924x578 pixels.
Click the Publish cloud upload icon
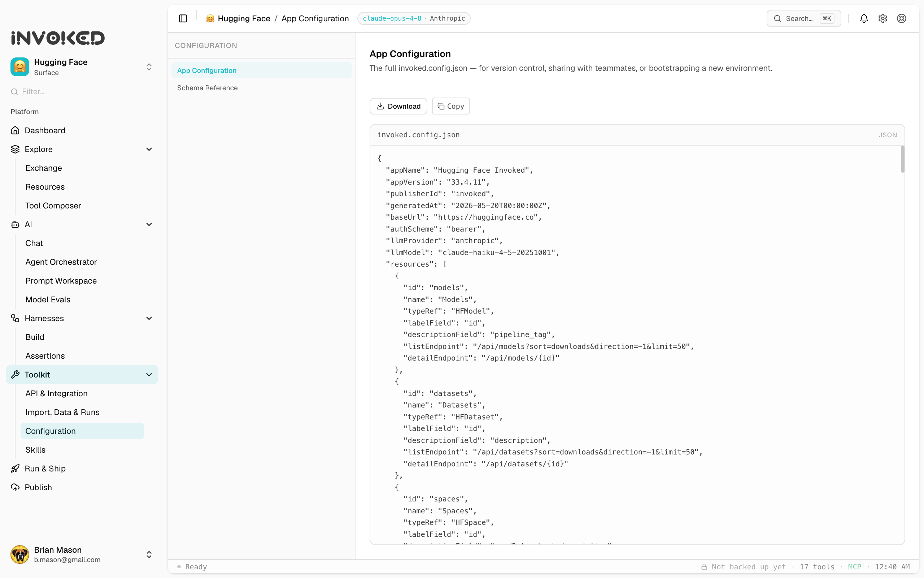pyautogui.click(x=15, y=487)
